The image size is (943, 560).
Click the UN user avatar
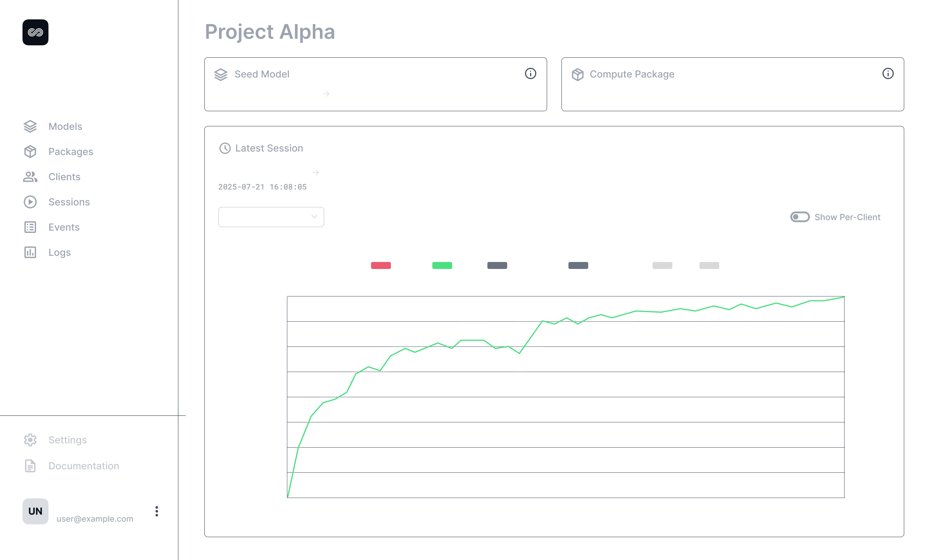pyautogui.click(x=35, y=511)
